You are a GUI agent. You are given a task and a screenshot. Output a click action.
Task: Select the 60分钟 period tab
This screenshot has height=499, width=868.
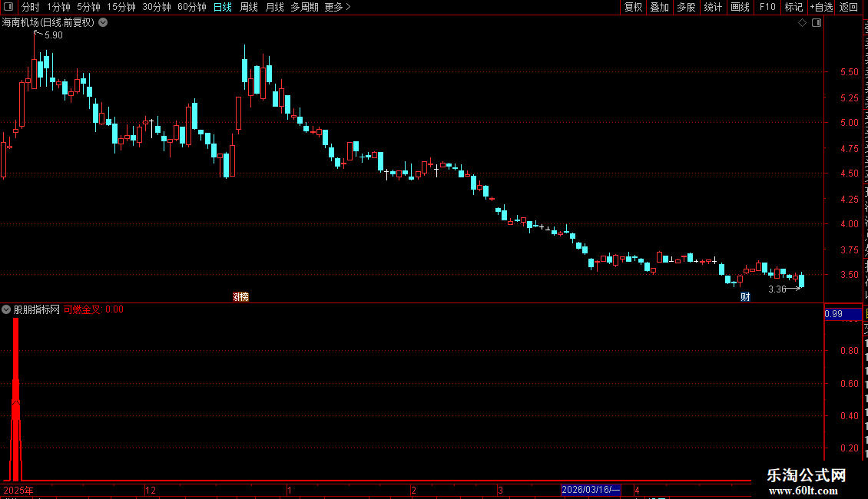[x=192, y=7]
